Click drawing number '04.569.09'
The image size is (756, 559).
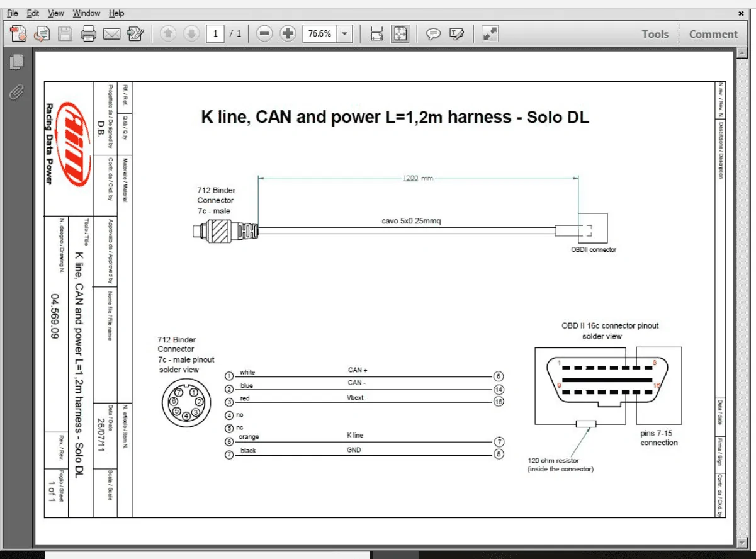click(x=55, y=317)
